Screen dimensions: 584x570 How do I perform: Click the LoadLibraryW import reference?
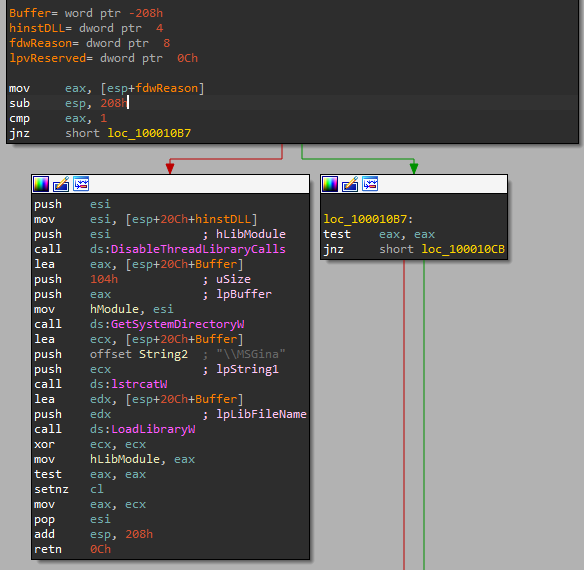153,429
